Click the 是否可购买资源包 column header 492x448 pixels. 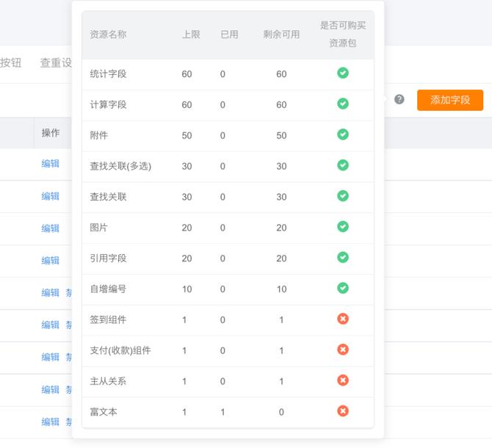click(343, 35)
